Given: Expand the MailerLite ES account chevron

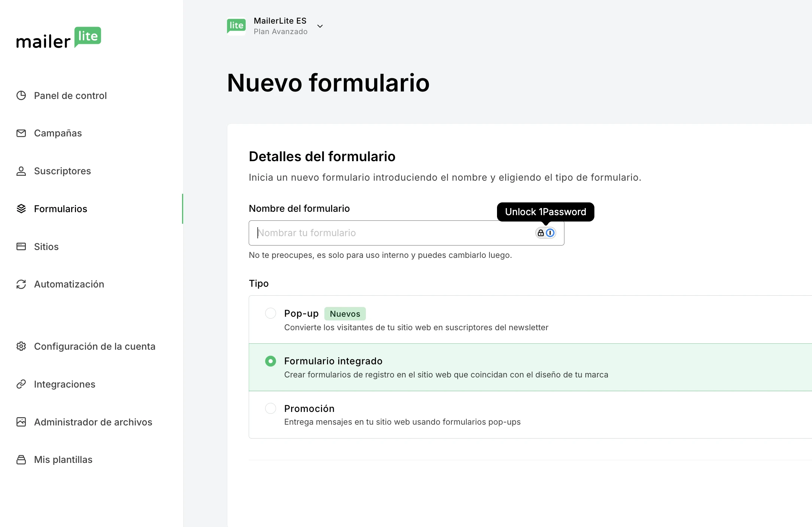Looking at the screenshot, I should [320, 26].
